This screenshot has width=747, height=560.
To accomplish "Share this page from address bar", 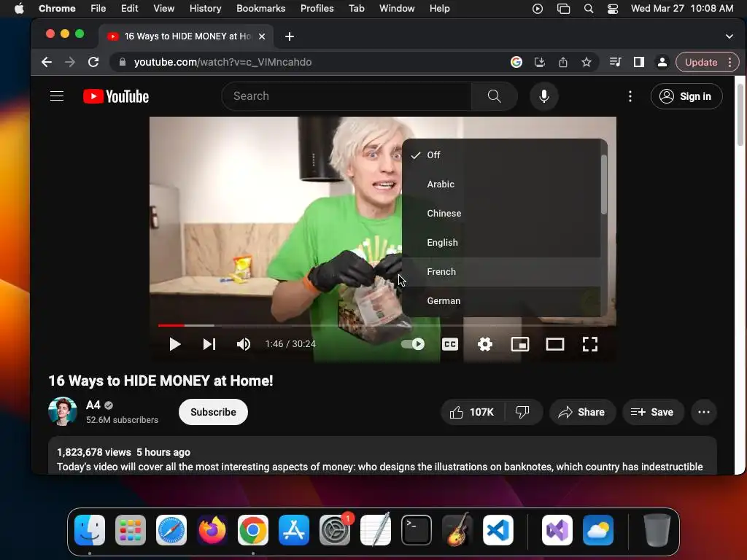I will (x=563, y=62).
